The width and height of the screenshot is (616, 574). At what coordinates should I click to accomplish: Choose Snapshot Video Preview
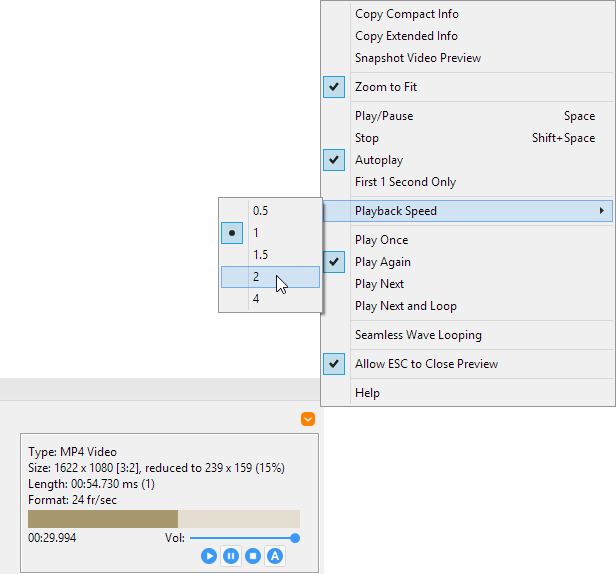(x=417, y=58)
